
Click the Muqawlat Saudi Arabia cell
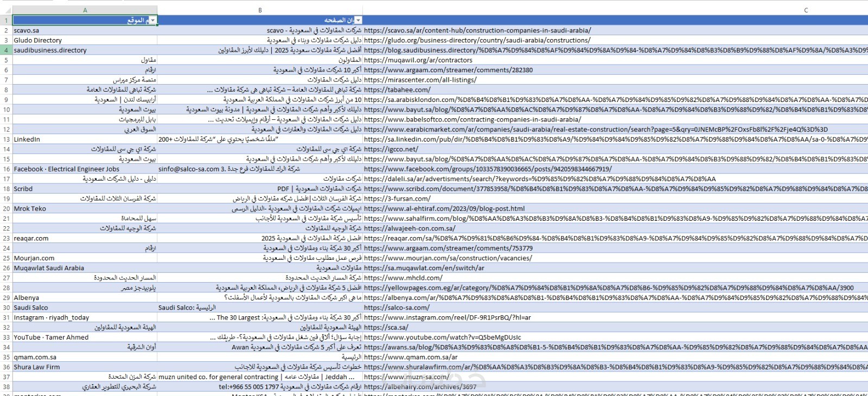point(85,268)
